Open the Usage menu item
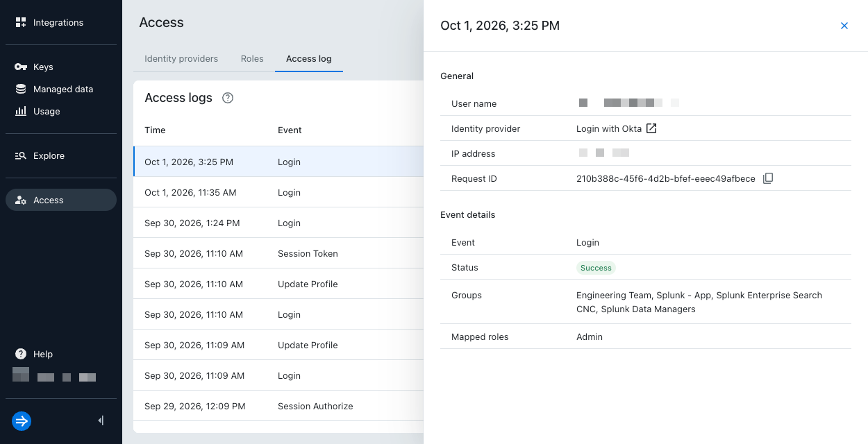This screenshot has width=868, height=444. click(61, 111)
